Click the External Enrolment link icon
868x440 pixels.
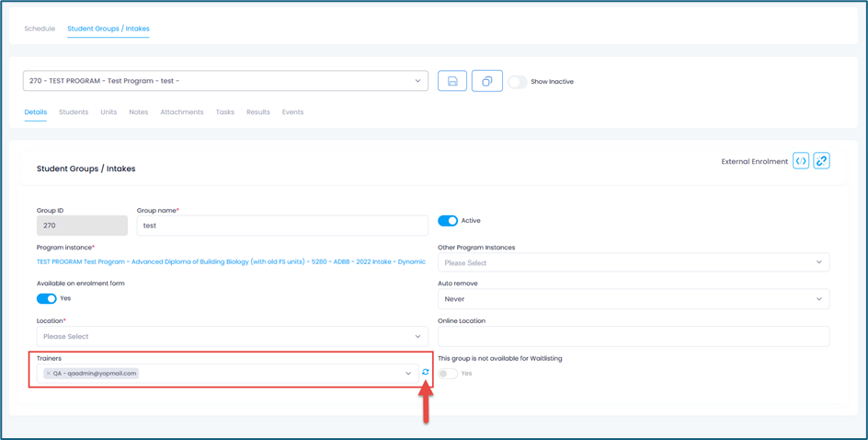[x=821, y=161]
